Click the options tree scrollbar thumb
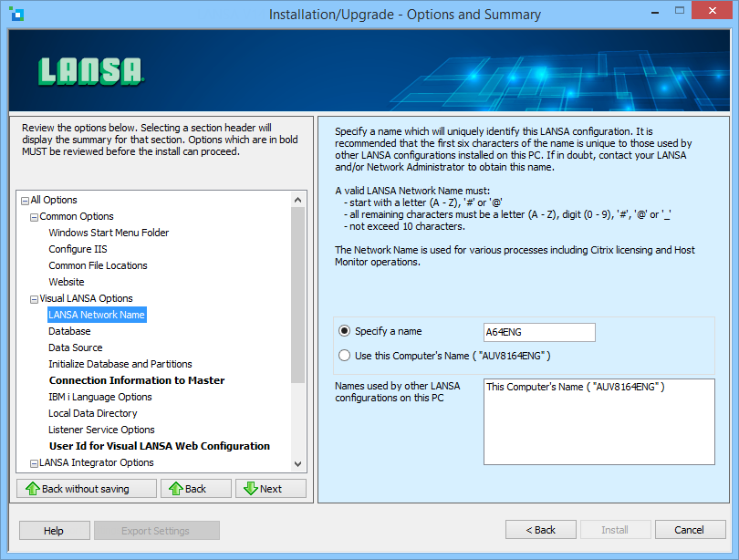This screenshot has width=739, height=560. point(297,296)
